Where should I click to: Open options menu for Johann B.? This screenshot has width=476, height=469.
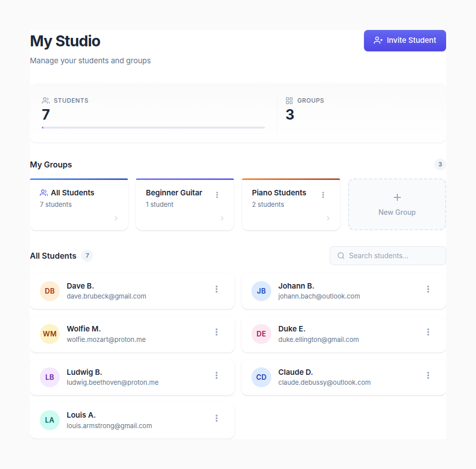coord(428,289)
